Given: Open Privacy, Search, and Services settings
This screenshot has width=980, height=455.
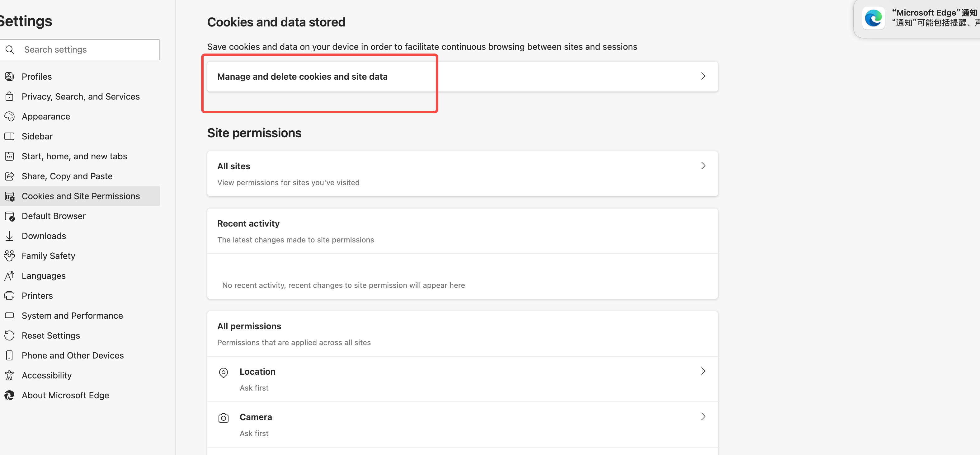Looking at the screenshot, I should click(x=80, y=96).
